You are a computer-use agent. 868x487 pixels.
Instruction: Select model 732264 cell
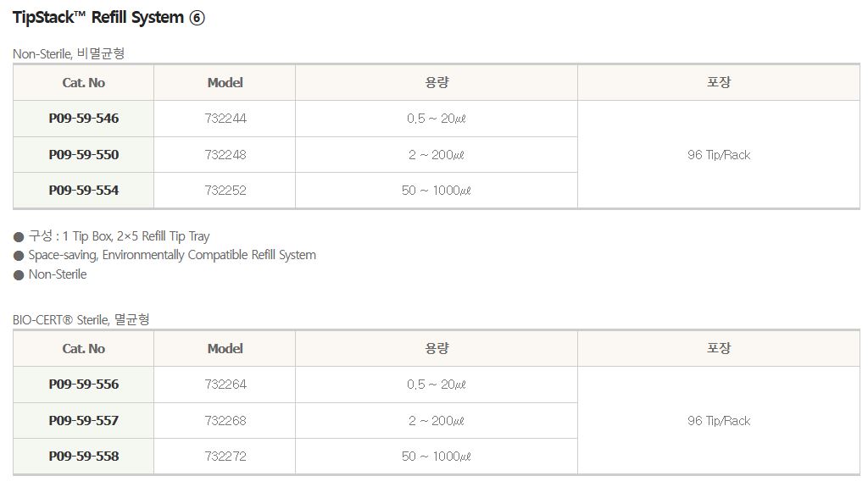pos(225,385)
